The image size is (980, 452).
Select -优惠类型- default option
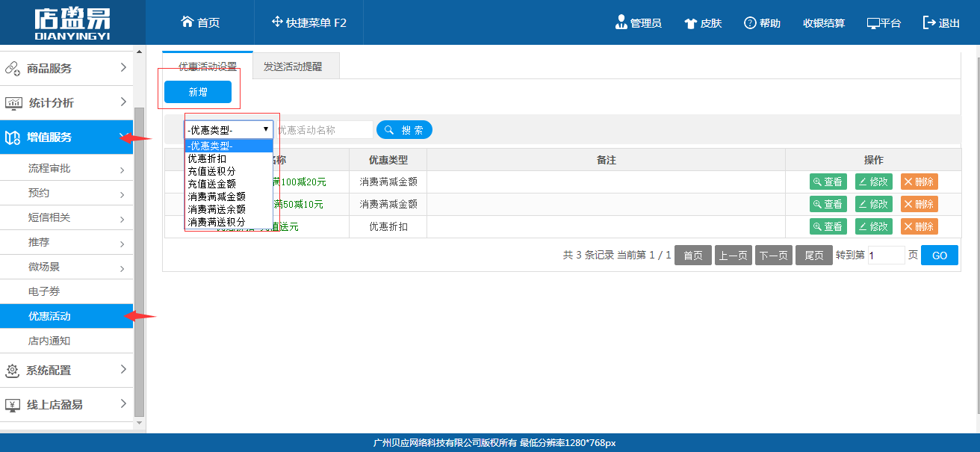pos(229,146)
